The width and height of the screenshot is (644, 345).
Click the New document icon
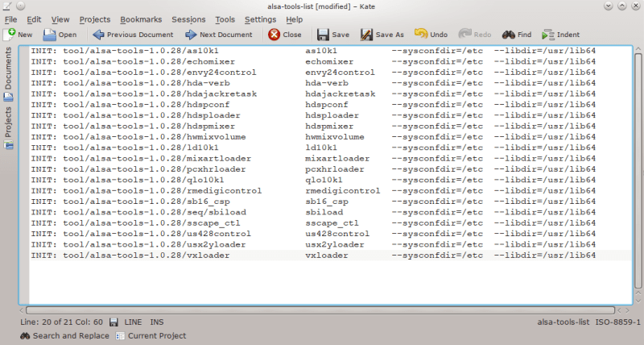tap(9, 35)
